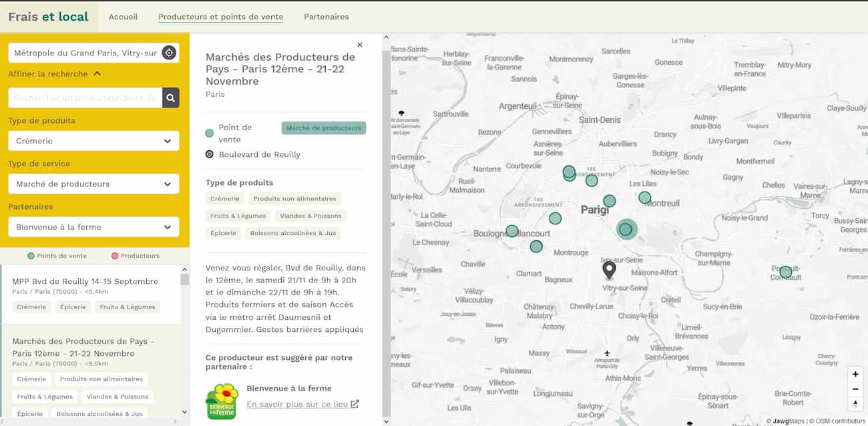Open the Type de service dropdown
Image resolution: width=868 pixels, height=426 pixels.
click(x=93, y=184)
